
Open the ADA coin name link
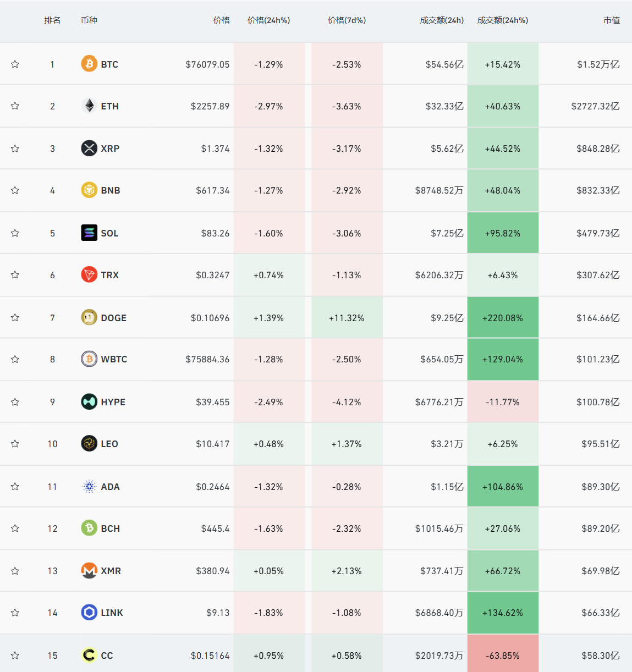tap(110, 487)
